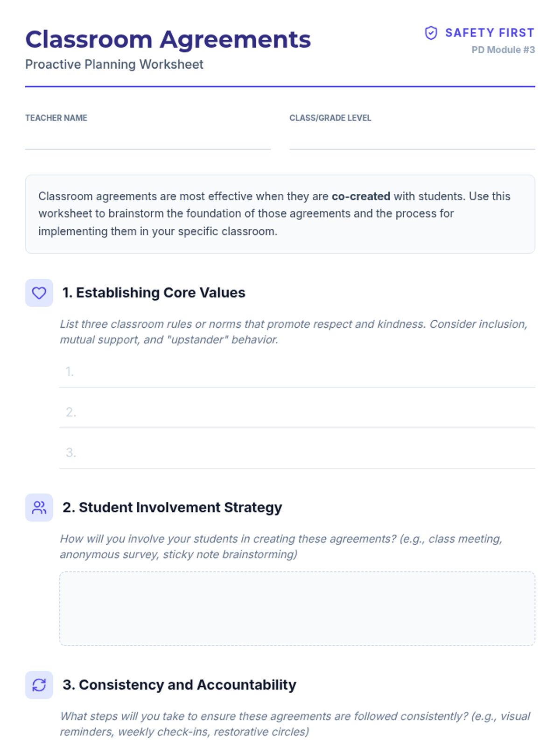Click the 3. Consistency and Accountability heading
Image resolution: width=560 pixels, height=747 pixels.
[180, 685]
